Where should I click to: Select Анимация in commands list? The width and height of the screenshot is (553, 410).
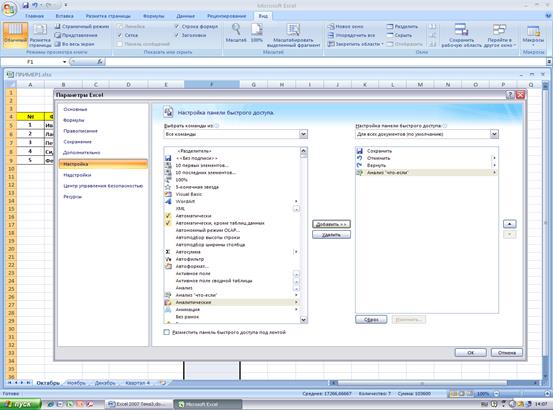click(x=232, y=310)
